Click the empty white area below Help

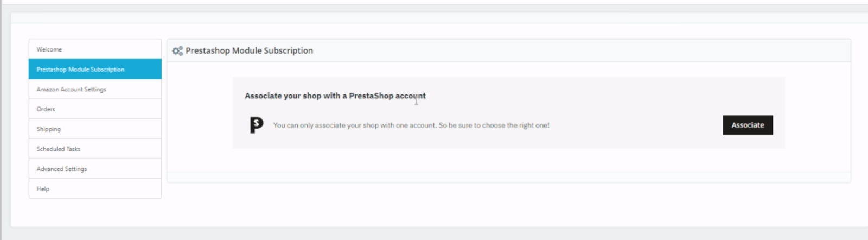tap(95, 212)
